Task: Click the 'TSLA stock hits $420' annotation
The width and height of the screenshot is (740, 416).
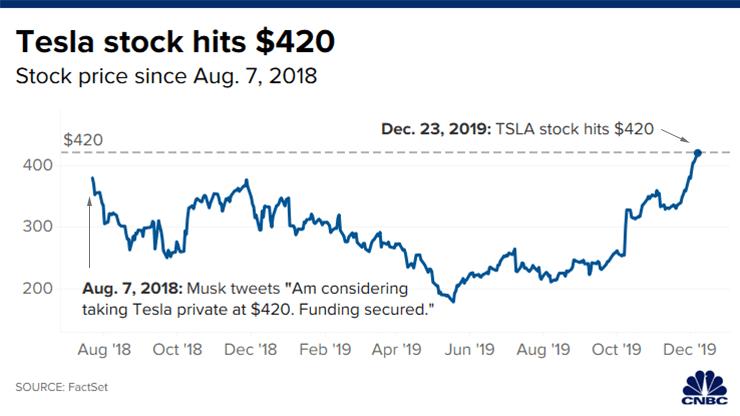Action: coord(517,129)
